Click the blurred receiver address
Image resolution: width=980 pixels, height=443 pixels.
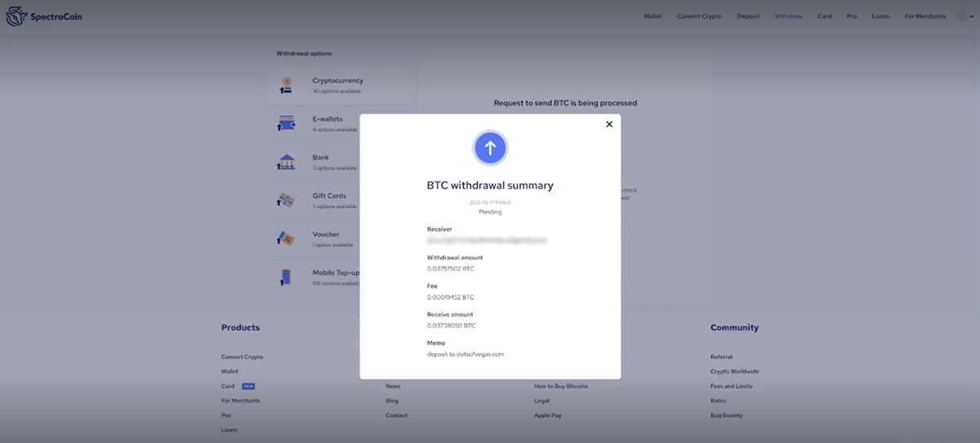point(486,241)
